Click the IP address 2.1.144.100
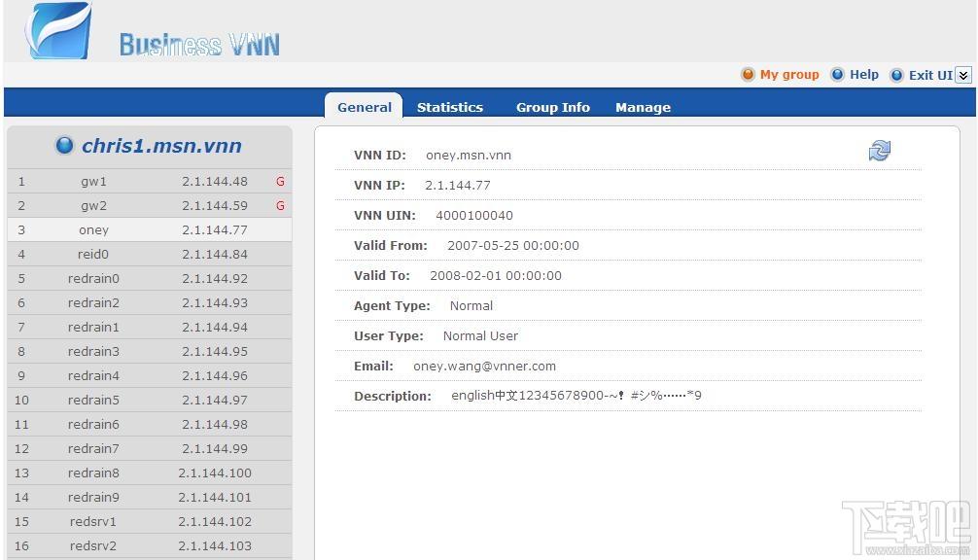978x560 pixels. coord(215,473)
